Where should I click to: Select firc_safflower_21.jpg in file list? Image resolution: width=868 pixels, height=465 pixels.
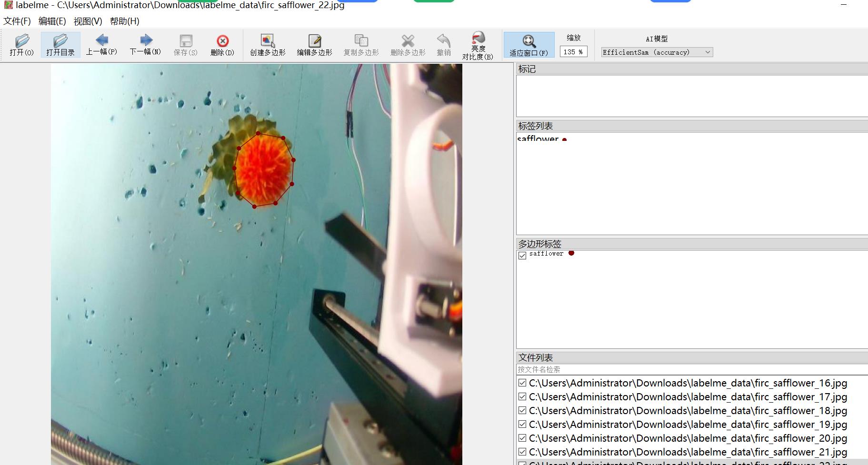[688, 452]
